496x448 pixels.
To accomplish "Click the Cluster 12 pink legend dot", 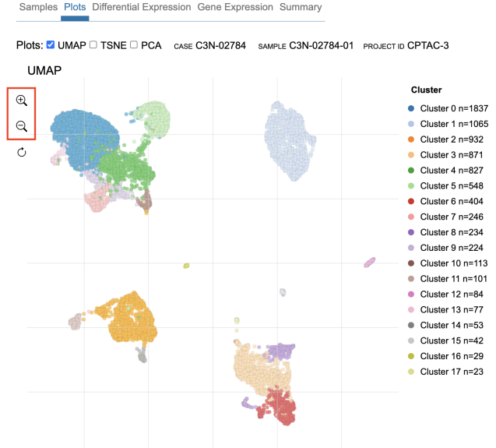I will pos(410,294).
